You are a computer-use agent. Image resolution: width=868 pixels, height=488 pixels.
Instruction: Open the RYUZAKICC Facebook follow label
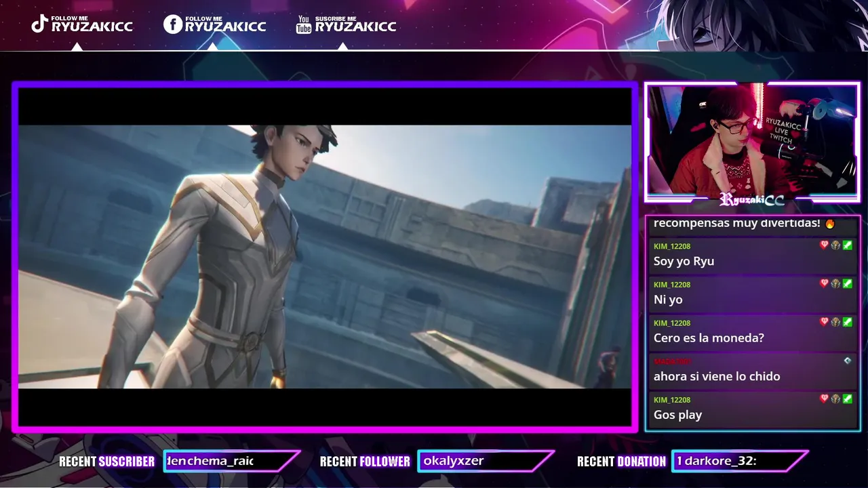[x=225, y=24]
